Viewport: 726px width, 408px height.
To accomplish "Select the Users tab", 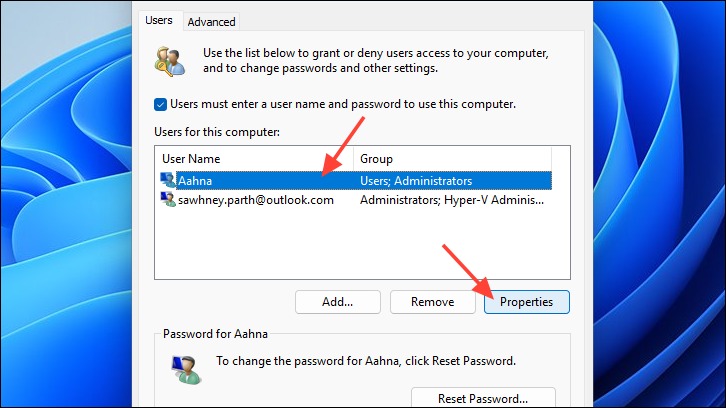I will [x=159, y=20].
